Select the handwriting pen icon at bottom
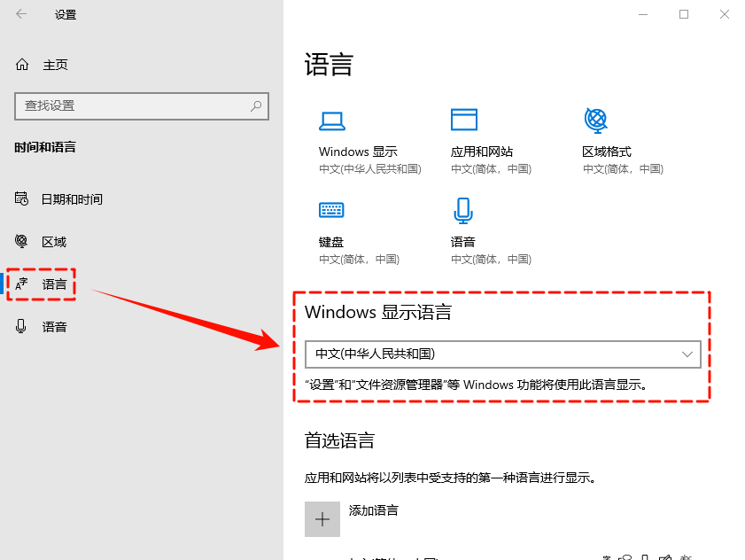The height and width of the screenshot is (560, 745). pos(666,556)
